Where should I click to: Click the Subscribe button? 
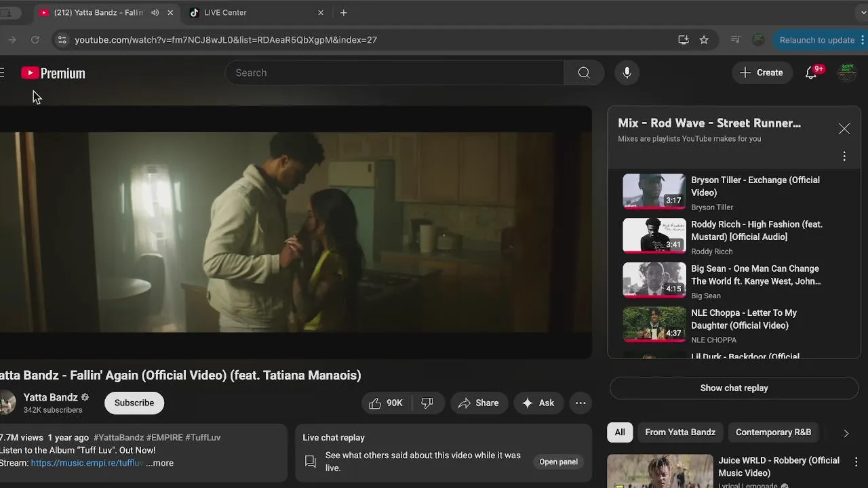tap(134, 403)
